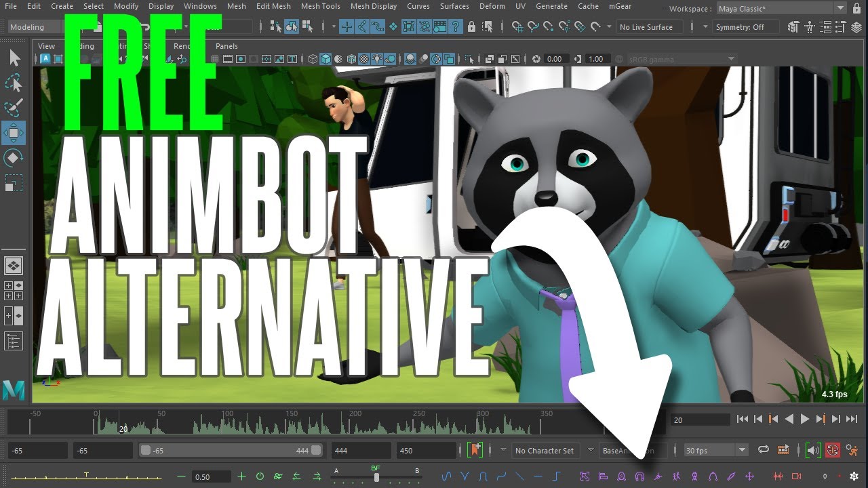Go to start of playback range
The height and width of the screenshot is (488, 868).
[x=743, y=420]
